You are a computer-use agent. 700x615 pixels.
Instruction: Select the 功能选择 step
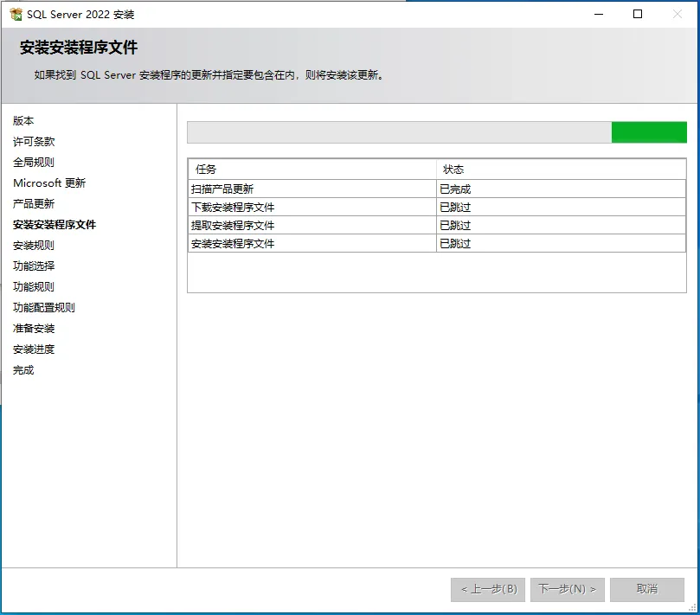tap(34, 266)
